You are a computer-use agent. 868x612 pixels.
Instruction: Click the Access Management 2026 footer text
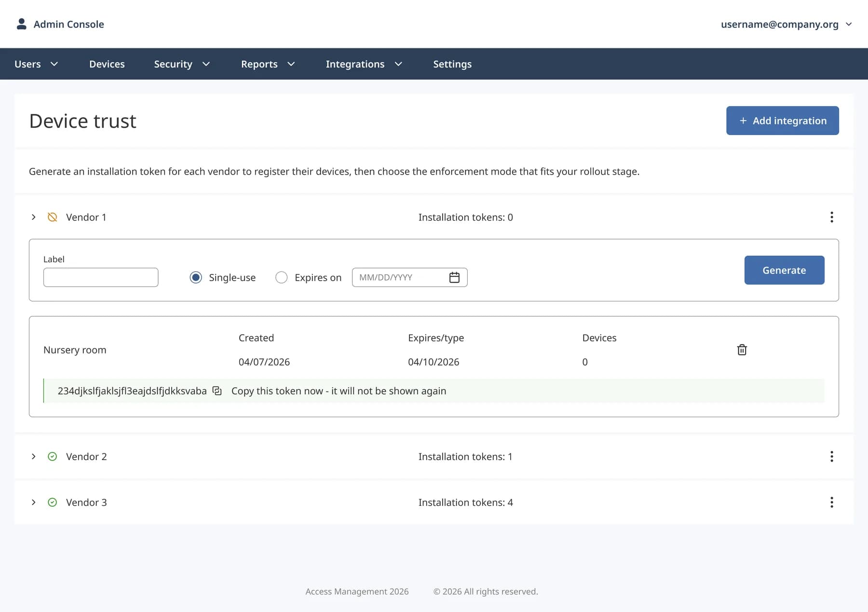(357, 591)
